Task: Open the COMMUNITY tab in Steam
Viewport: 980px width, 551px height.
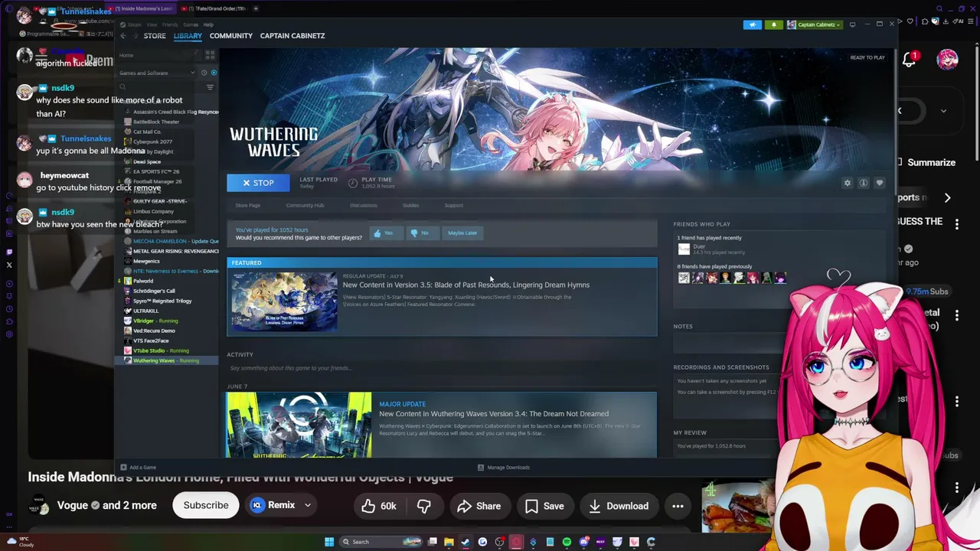Action: click(x=230, y=36)
